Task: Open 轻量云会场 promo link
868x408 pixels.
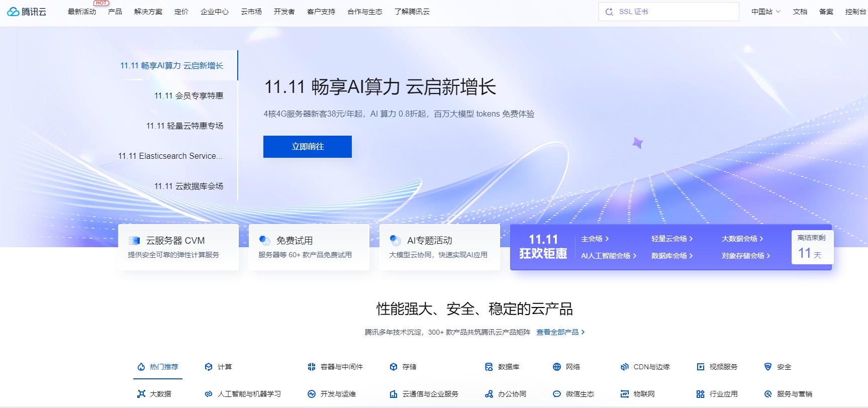Action: 672,239
